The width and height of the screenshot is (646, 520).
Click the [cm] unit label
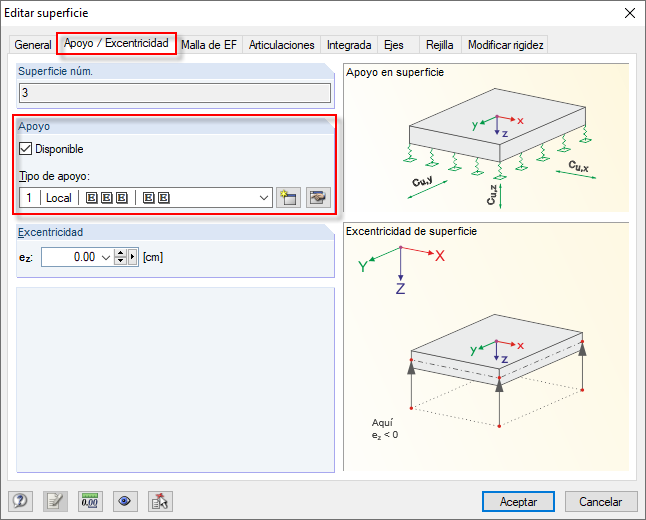pyautogui.click(x=153, y=257)
